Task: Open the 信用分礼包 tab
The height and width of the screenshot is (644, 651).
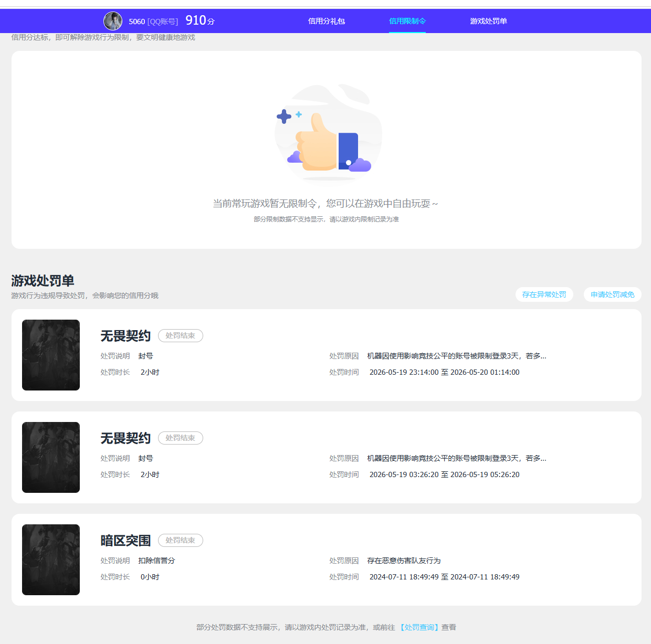Action: click(327, 21)
